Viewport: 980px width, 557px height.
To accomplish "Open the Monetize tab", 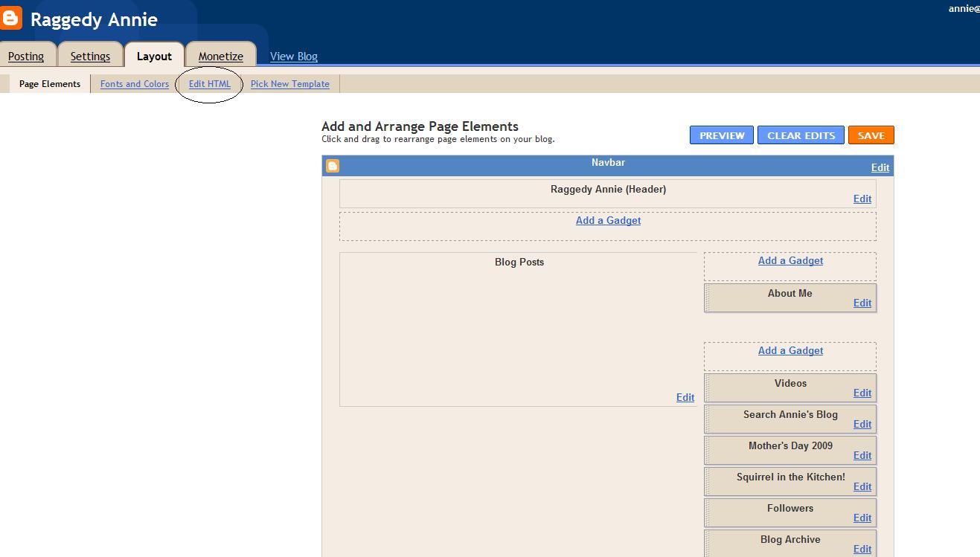I will pyautogui.click(x=221, y=56).
